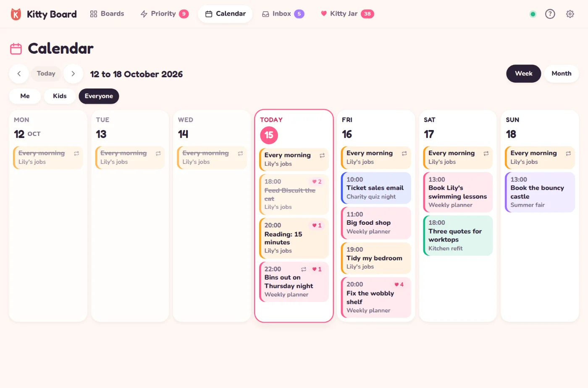
Task: Jump to Today in calendar
Action: [46, 74]
